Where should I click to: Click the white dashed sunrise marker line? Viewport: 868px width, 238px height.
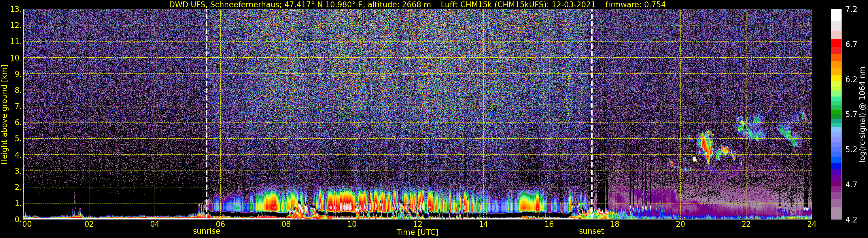point(206,114)
